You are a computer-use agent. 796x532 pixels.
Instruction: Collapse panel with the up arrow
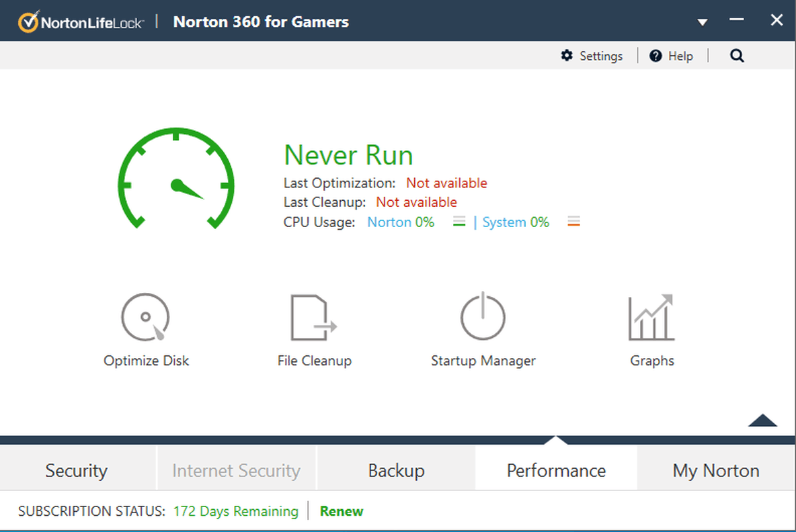pyautogui.click(x=762, y=420)
